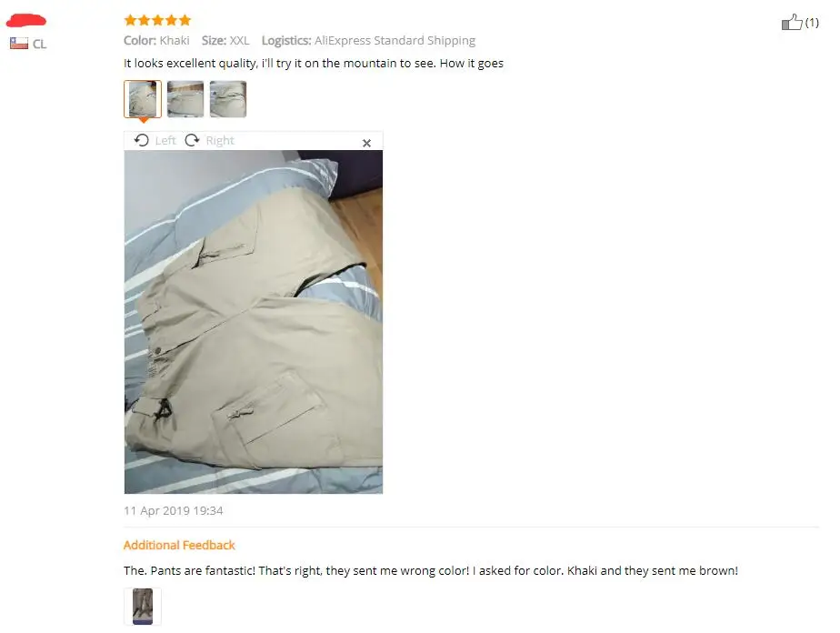Click the thumbs-up helpful icon

(x=792, y=22)
